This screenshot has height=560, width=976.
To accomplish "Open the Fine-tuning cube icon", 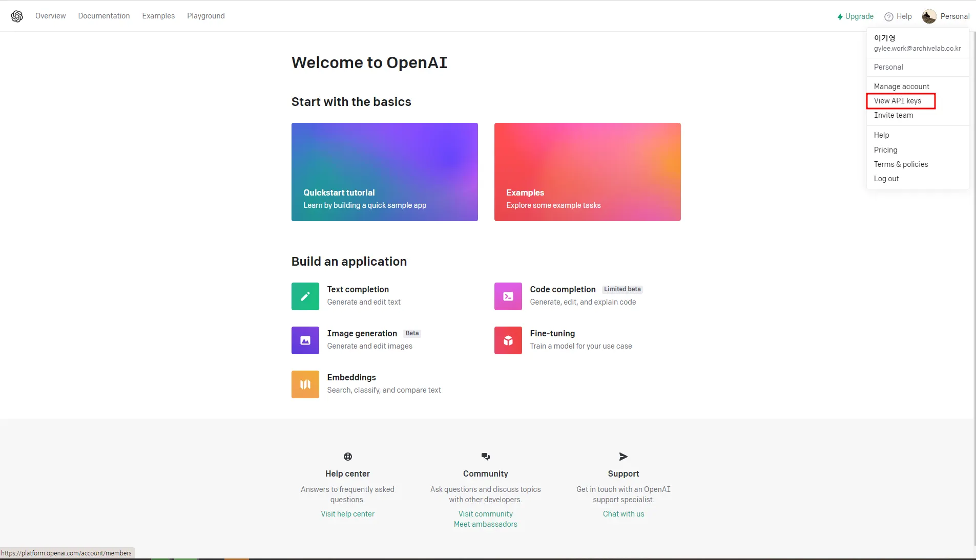I will click(508, 340).
